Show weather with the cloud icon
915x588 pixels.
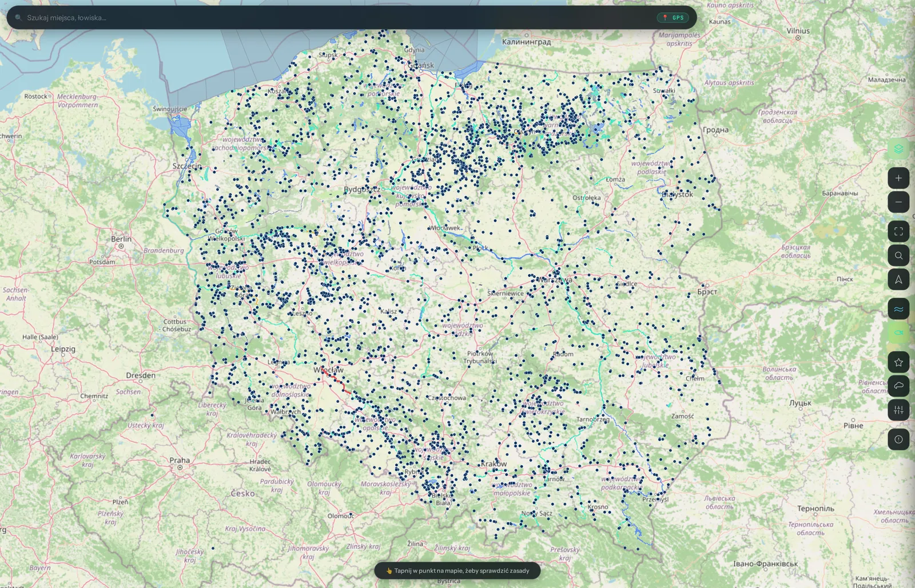(x=898, y=386)
